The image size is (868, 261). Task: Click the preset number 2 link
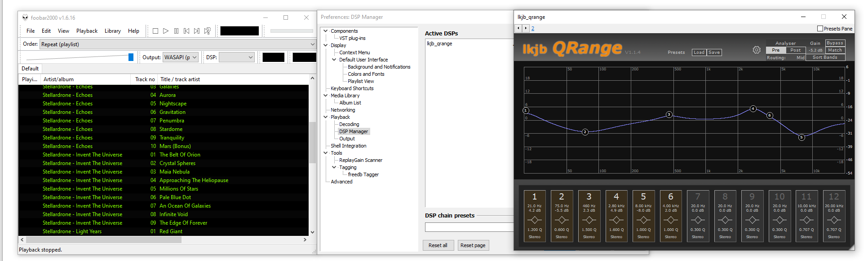[x=533, y=28]
